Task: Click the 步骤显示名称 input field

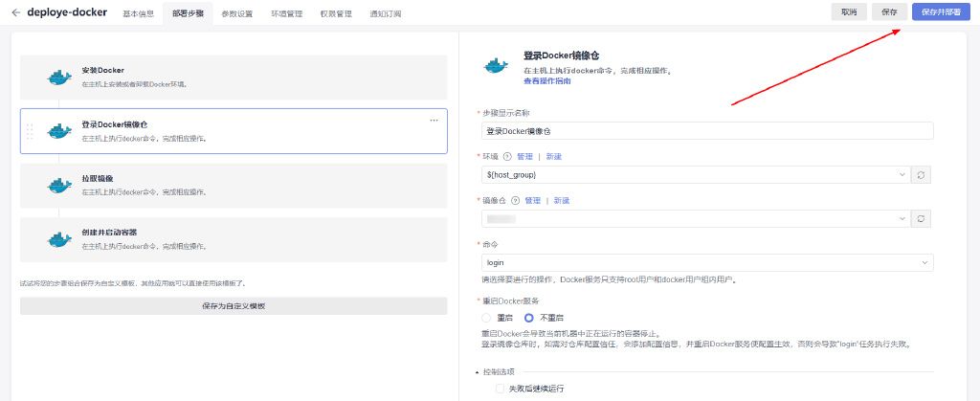Action: [x=707, y=131]
